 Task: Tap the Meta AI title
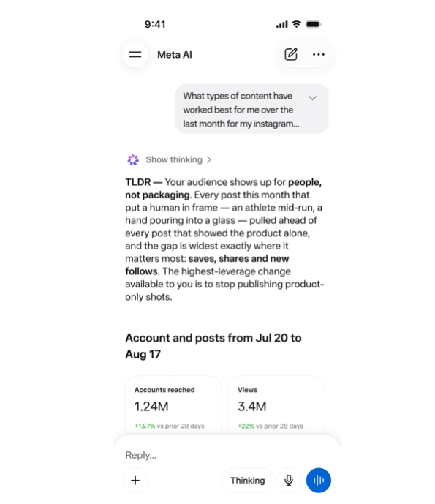[175, 55]
